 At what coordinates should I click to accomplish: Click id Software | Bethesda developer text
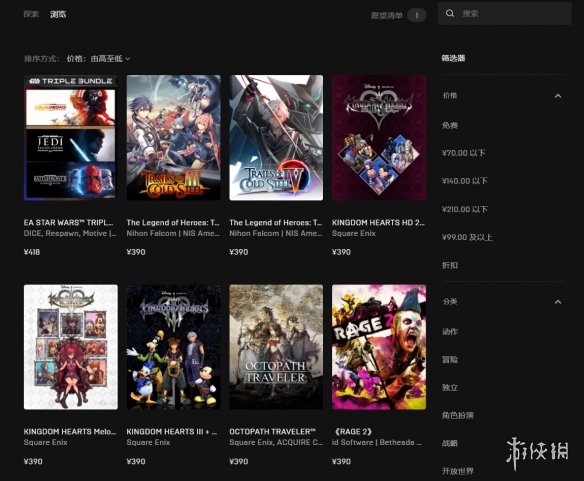point(377,442)
